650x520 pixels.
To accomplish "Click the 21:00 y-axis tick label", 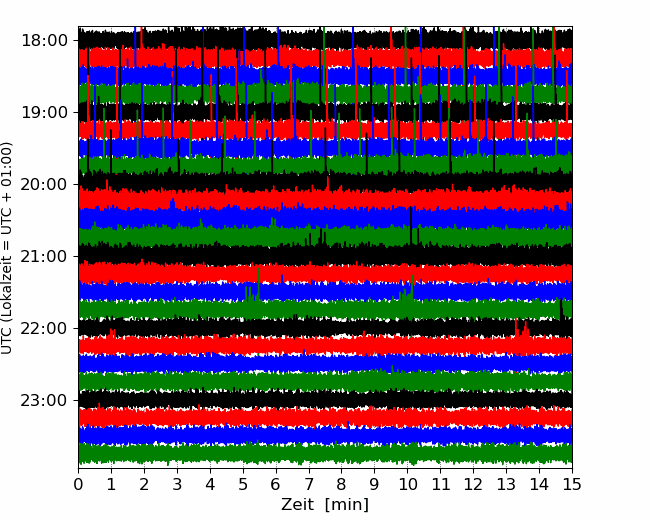I will click(x=44, y=257).
